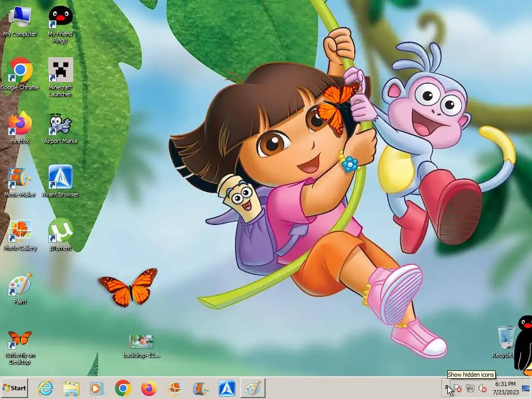Select the Minecraft Launcher desktop shortcut
532x399 pixels.
click(60, 77)
